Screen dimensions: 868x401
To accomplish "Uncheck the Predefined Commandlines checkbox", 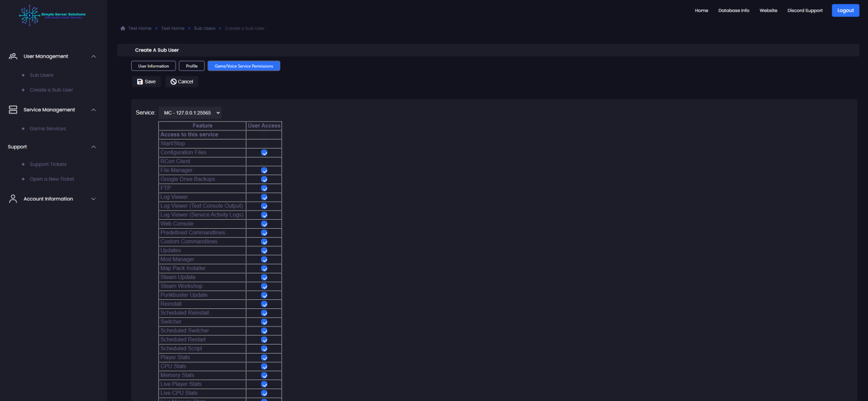I will coord(264,233).
